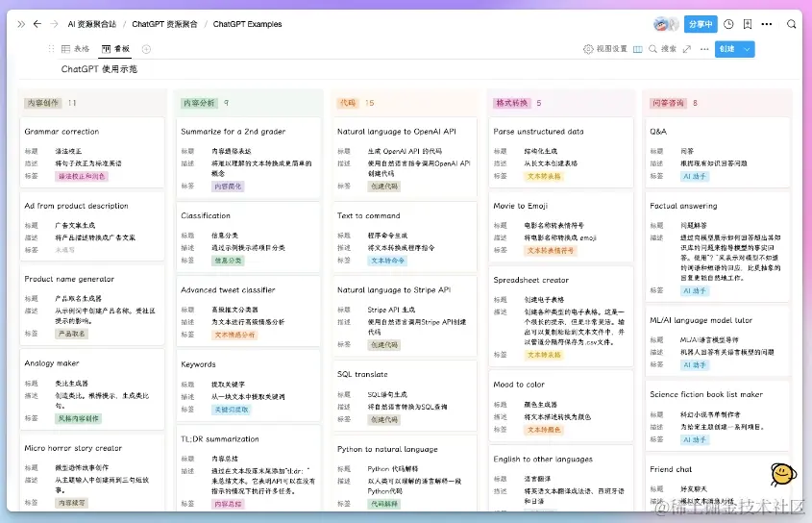Open the Advanced tweet classifier card
The width and height of the screenshot is (812, 523).
(x=249, y=311)
